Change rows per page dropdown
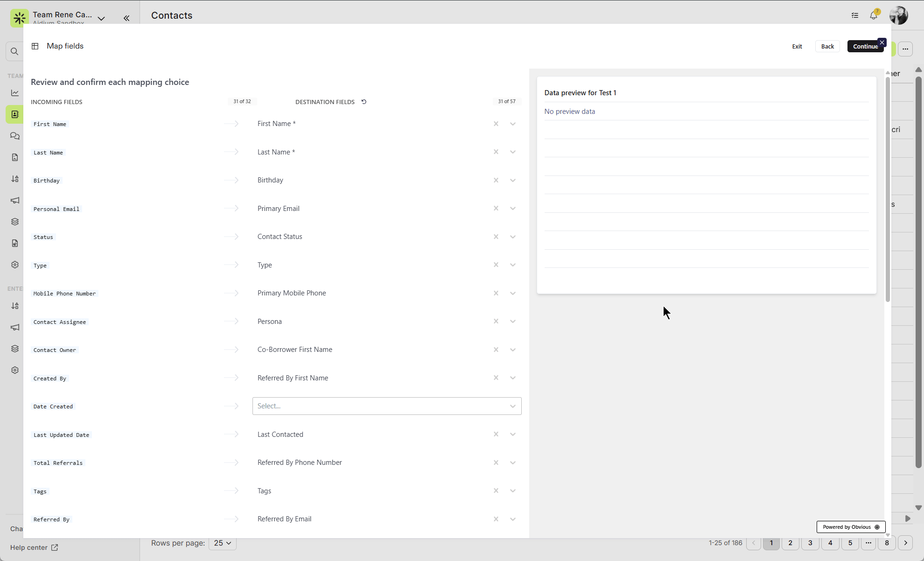The width and height of the screenshot is (924, 561). click(223, 543)
